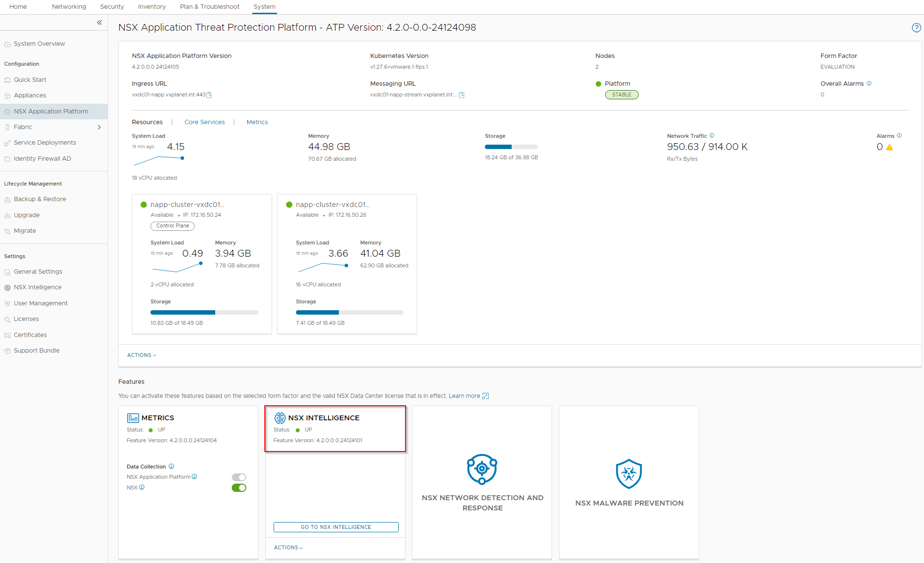Disable the NSX data collection toggle
This screenshot has height=563, width=924.
239,488
